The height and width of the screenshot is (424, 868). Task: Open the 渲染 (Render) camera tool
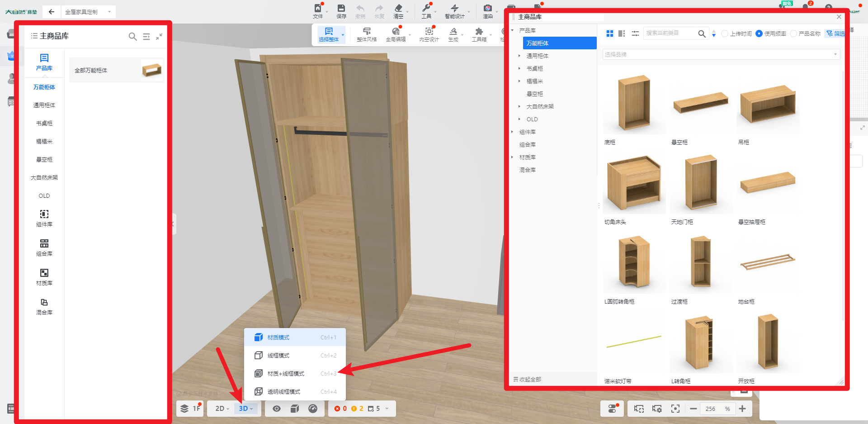point(487,11)
